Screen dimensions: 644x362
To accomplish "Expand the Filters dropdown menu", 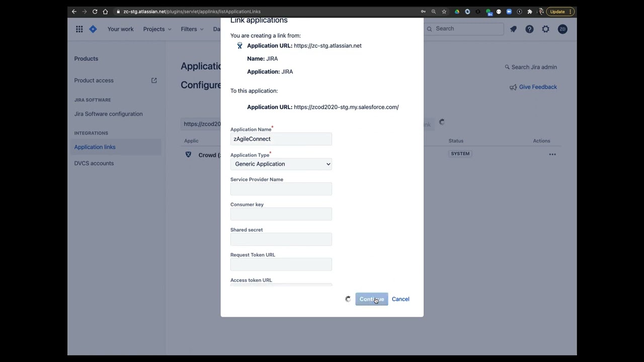I will 192,29.
